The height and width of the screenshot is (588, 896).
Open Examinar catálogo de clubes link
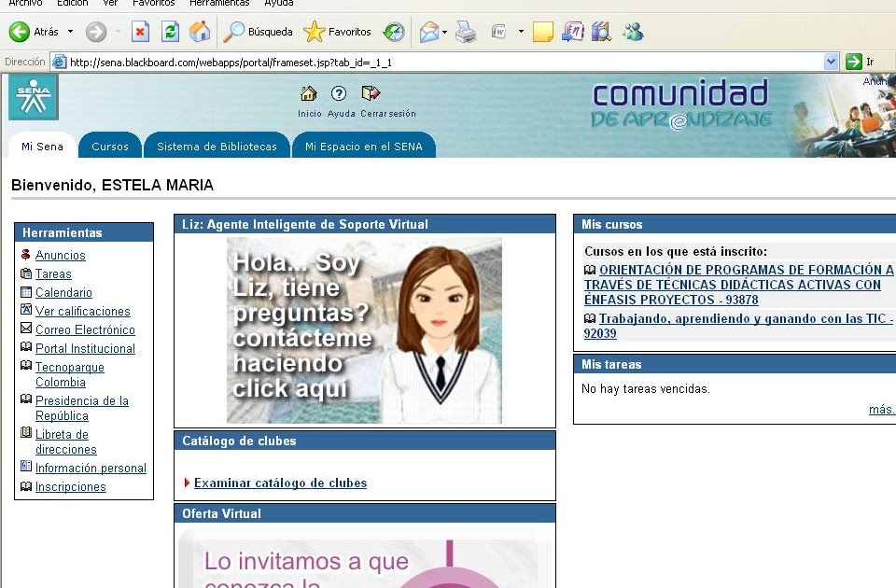coord(280,483)
